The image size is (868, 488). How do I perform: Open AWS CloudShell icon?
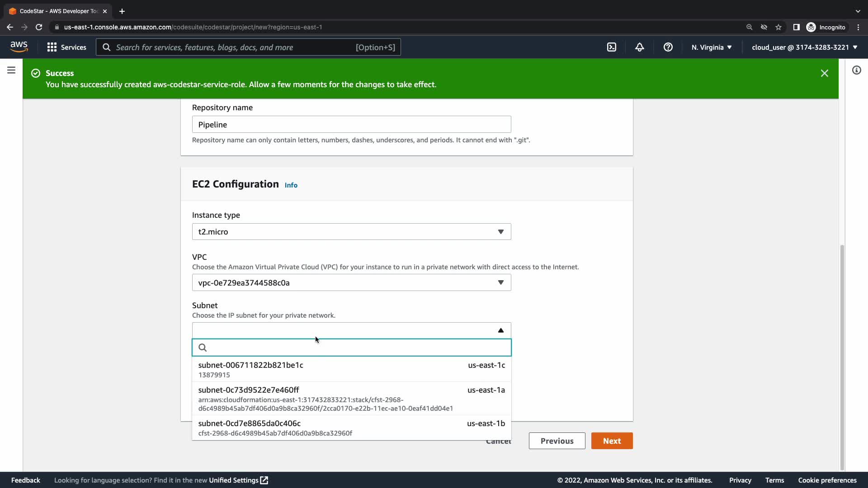coord(612,47)
